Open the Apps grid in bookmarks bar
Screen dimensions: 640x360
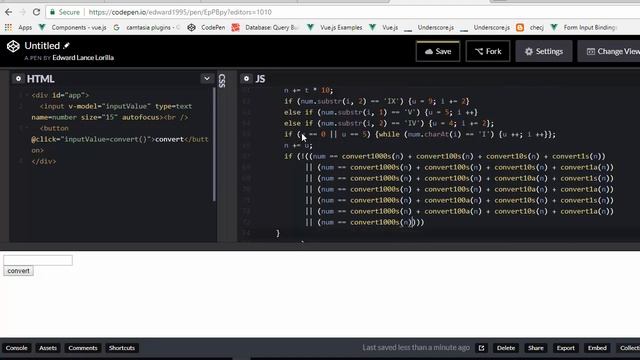point(19,27)
